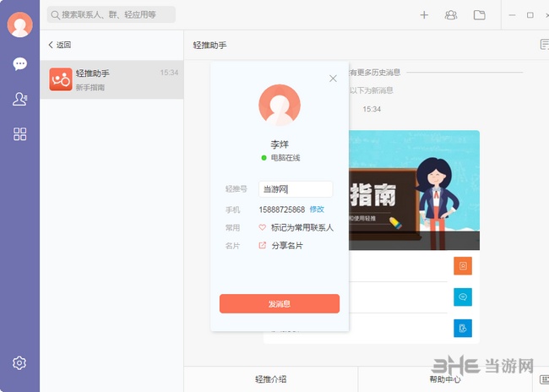Minimize the window

coord(512,15)
